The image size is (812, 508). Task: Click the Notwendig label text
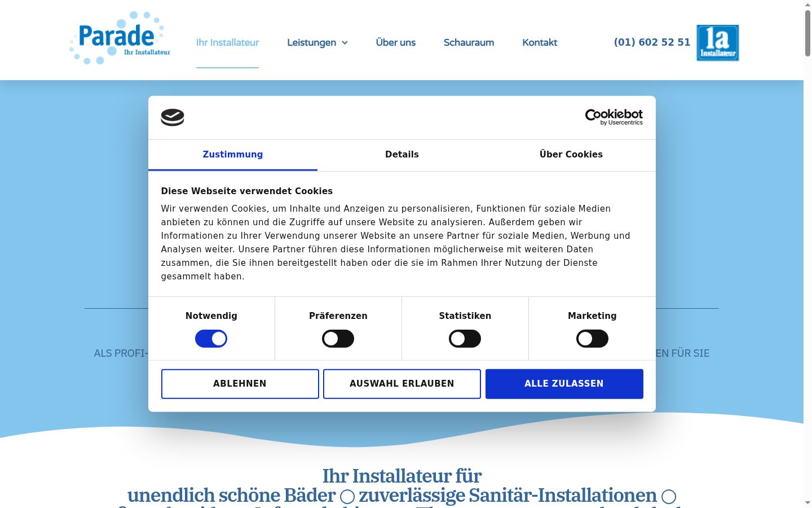(211, 316)
